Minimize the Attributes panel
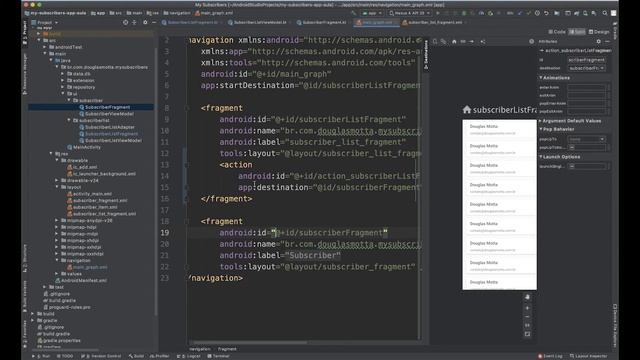The width and height of the screenshot is (640, 360). [607, 42]
